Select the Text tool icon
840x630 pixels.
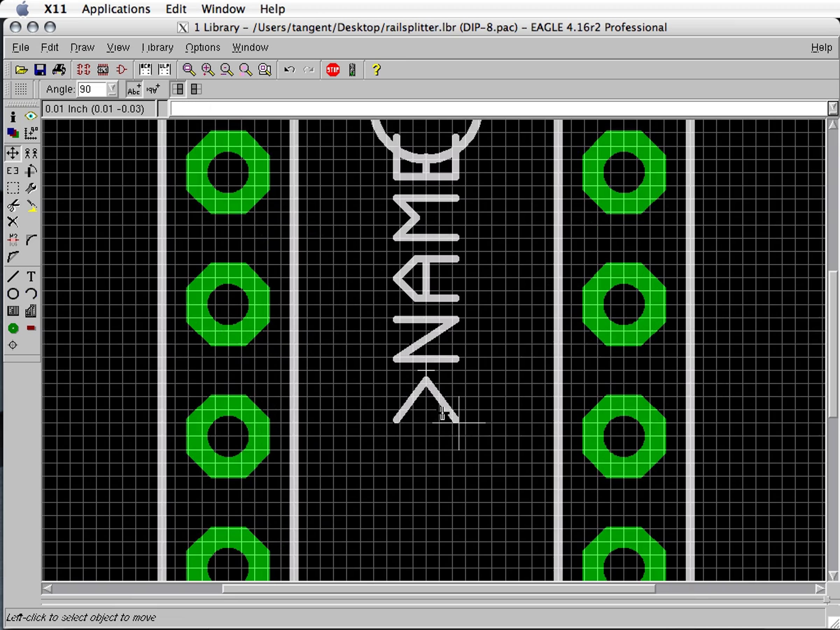click(31, 276)
